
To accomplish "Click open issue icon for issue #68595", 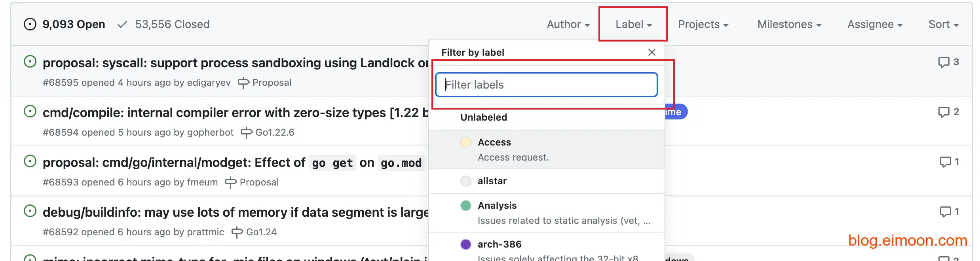I will (x=30, y=62).
